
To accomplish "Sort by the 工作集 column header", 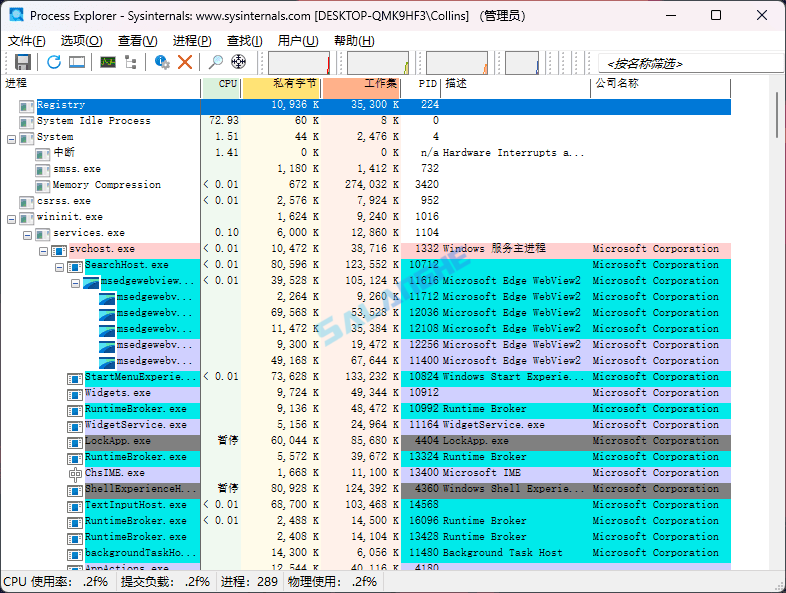I will pyautogui.click(x=361, y=88).
